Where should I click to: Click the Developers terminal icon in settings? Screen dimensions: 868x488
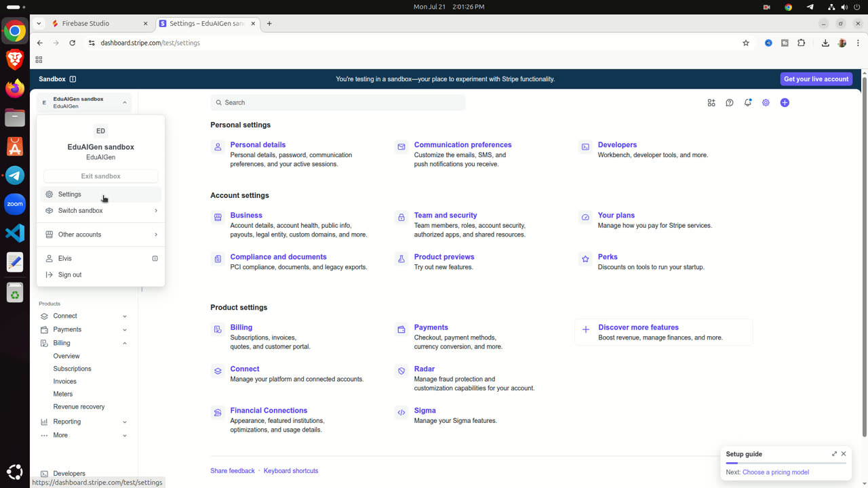(585, 146)
